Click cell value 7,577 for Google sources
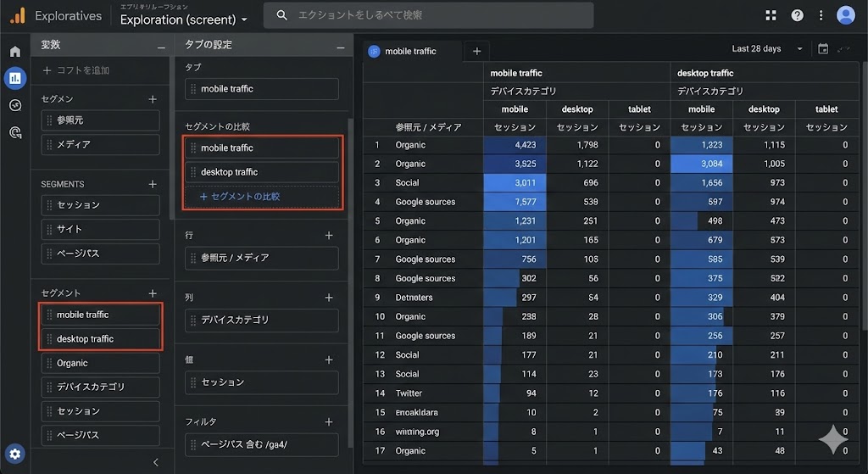Image resolution: width=868 pixels, height=474 pixels. click(x=515, y=202)
